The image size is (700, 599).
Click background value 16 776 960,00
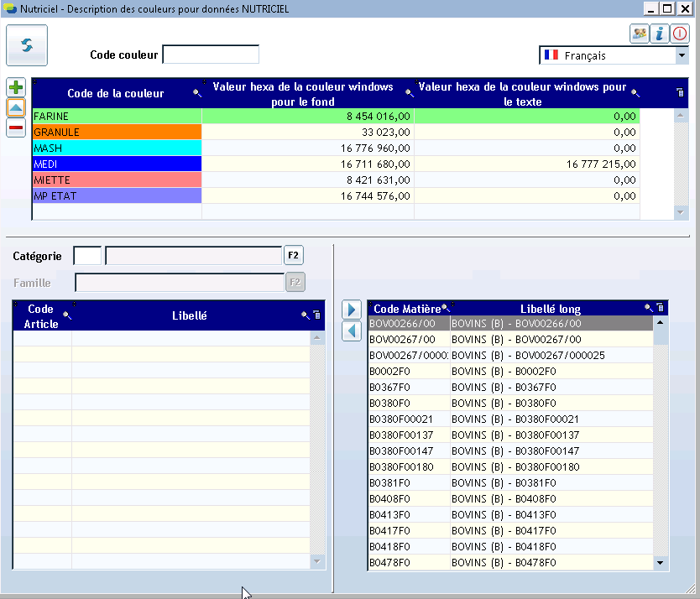(375, 148)
